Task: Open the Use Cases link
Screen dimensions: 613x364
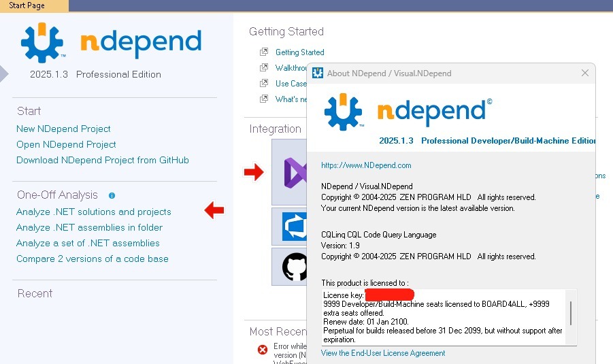Action: coord(291,83)
